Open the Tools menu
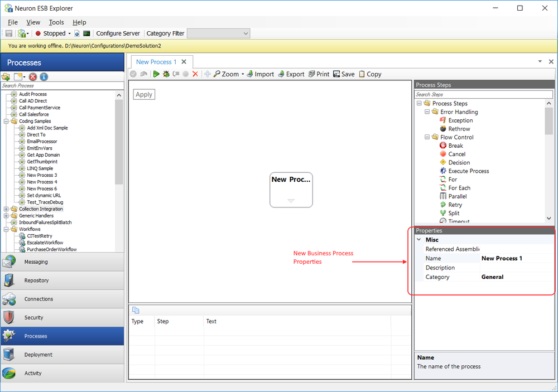The image size is (558, 392). click(x=56, y=22)
